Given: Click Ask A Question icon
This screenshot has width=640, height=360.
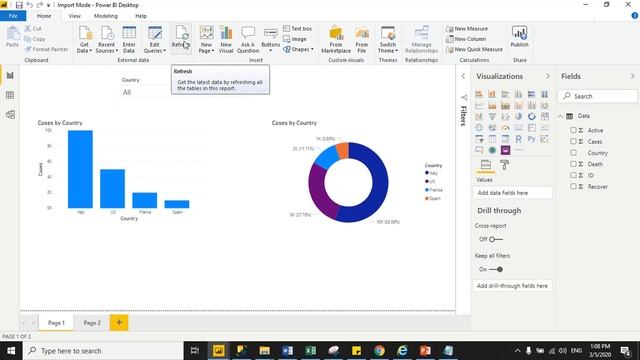Looking at the screenshot, I should [248, 40].
